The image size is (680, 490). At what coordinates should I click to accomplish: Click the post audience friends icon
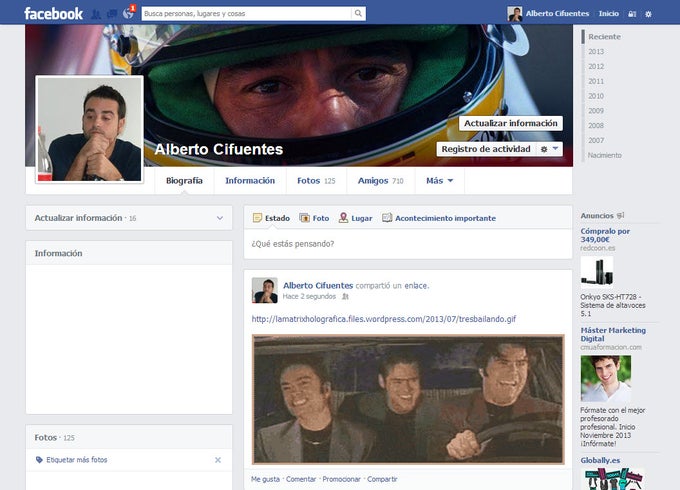[345, 297]
